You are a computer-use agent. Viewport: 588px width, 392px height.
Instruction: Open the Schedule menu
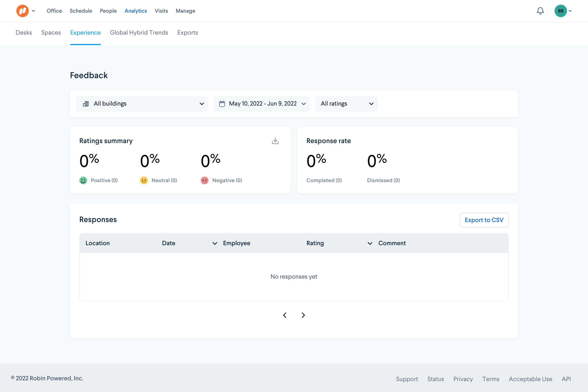[81, 11]
